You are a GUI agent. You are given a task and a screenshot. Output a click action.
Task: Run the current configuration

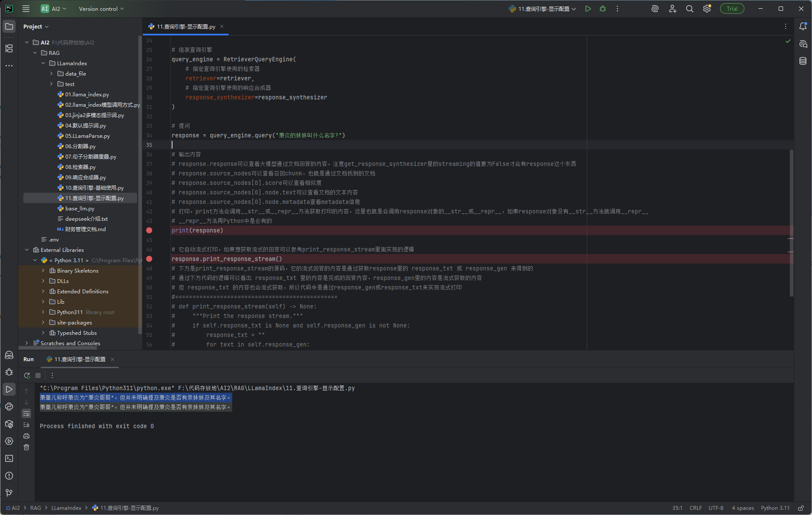tap(588, 9)
